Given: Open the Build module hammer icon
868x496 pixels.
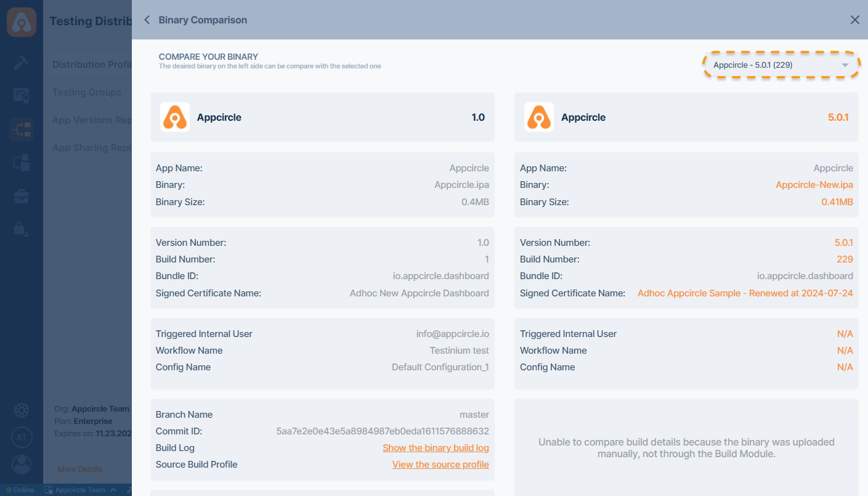Looking at the screenshot, I should 22,63.
